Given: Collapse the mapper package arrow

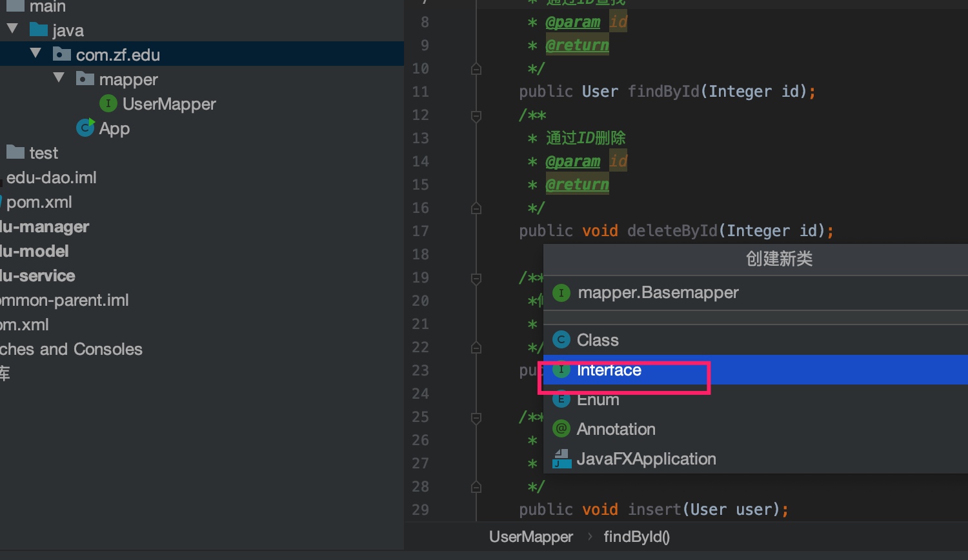Looking at the screenshot, I should point(59,78).
